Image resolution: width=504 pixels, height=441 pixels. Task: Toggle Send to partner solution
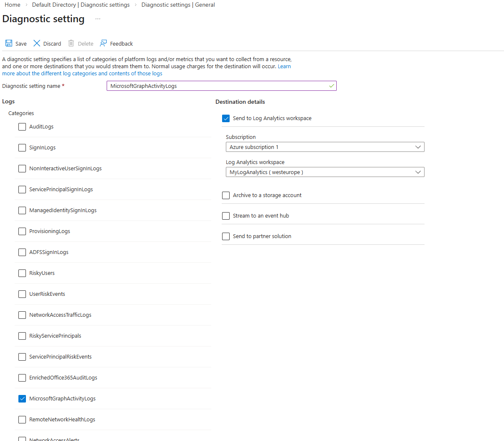(x=226, y=236)
